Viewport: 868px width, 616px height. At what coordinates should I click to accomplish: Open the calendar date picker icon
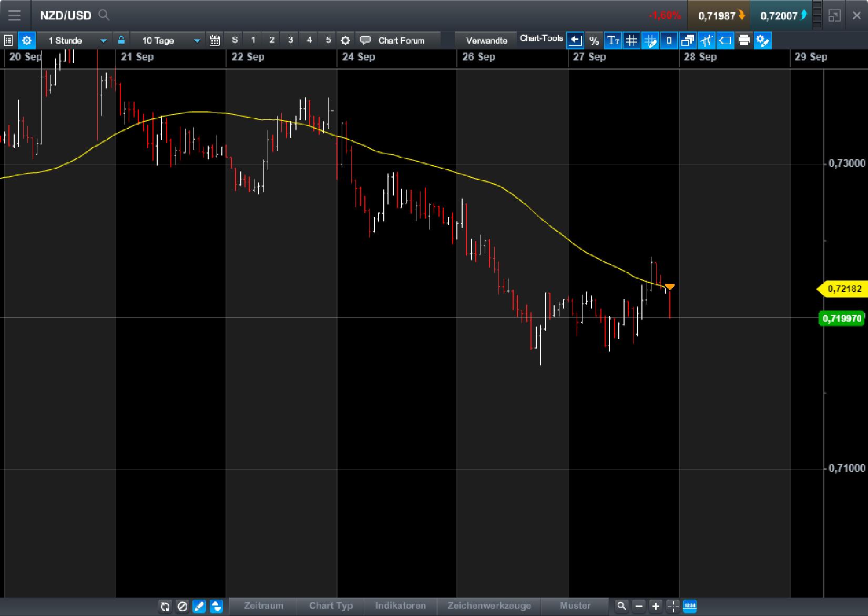(215, 40)
